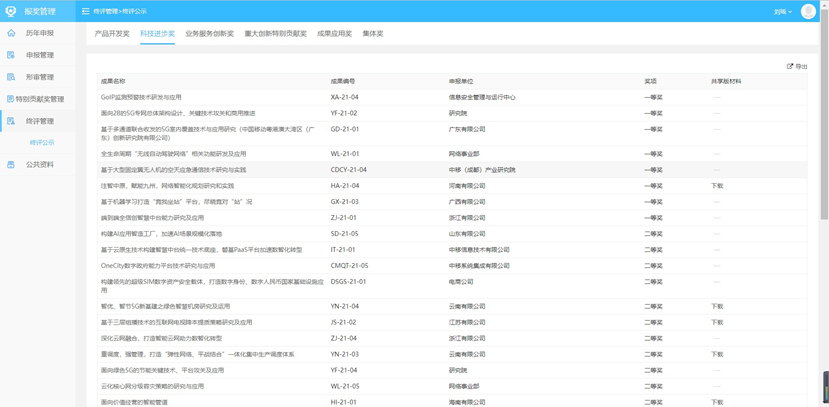Select the 终评公示 submenu item
829x407 pixels.
pos(42,143)
